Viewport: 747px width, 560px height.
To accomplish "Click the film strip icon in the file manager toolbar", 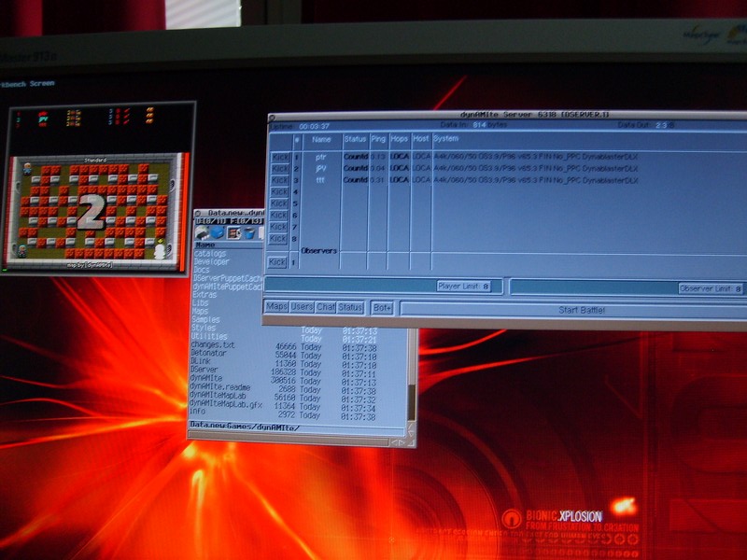I will (x=234, y=233).
